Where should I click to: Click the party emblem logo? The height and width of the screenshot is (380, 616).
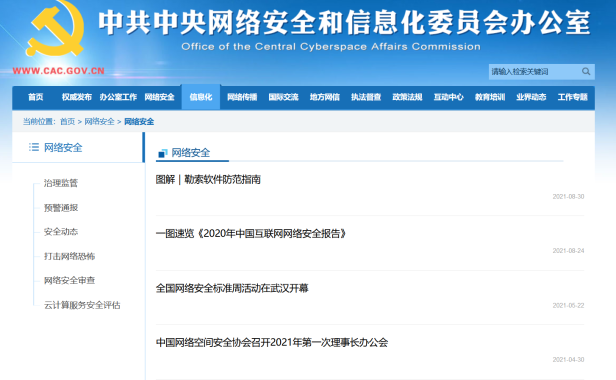(x=55, y=28)
